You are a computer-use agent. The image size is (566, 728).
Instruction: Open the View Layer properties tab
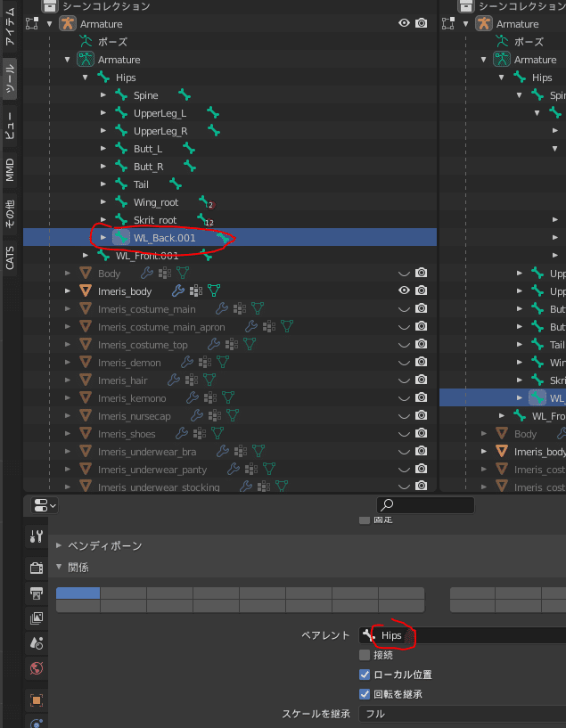pos(37,618)
